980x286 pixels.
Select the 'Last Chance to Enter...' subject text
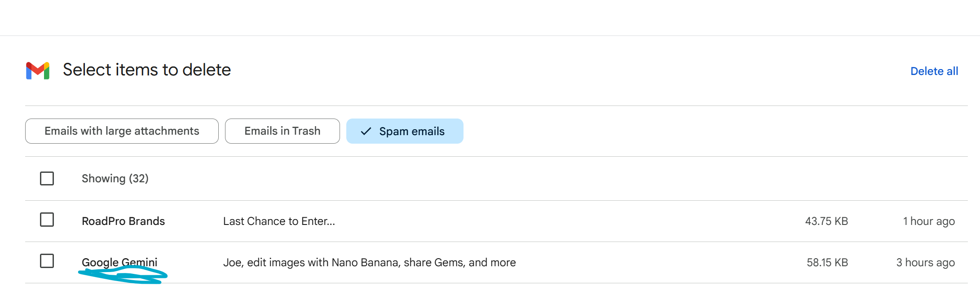[x=279, y=220]
